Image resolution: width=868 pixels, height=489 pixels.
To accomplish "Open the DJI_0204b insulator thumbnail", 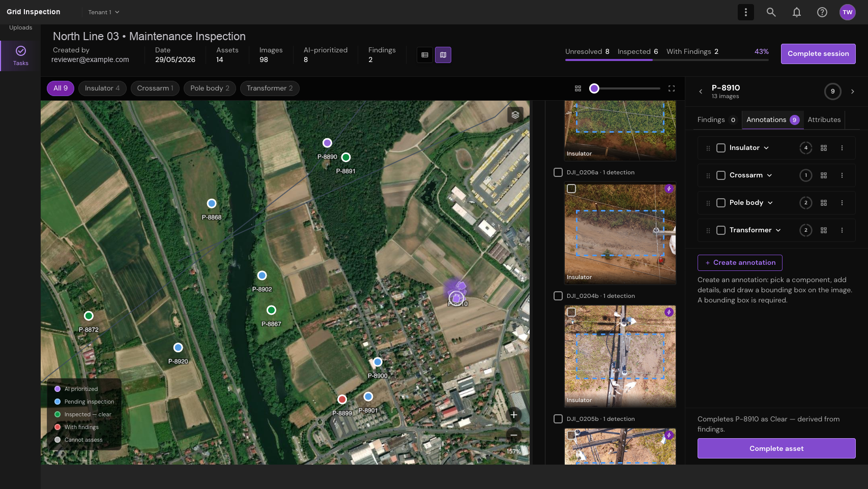I will [x=620, y=357].
